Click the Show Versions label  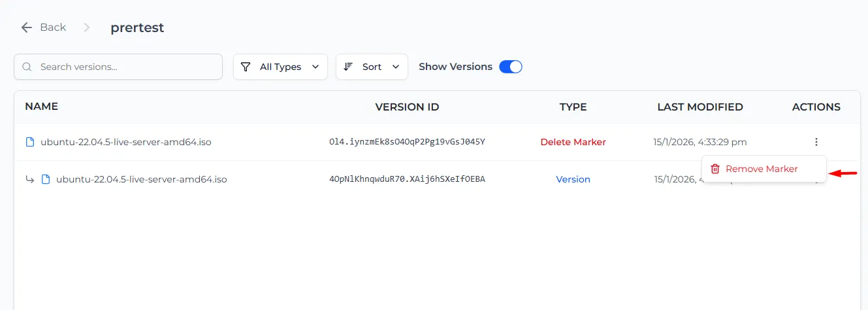tap(455, 67)
